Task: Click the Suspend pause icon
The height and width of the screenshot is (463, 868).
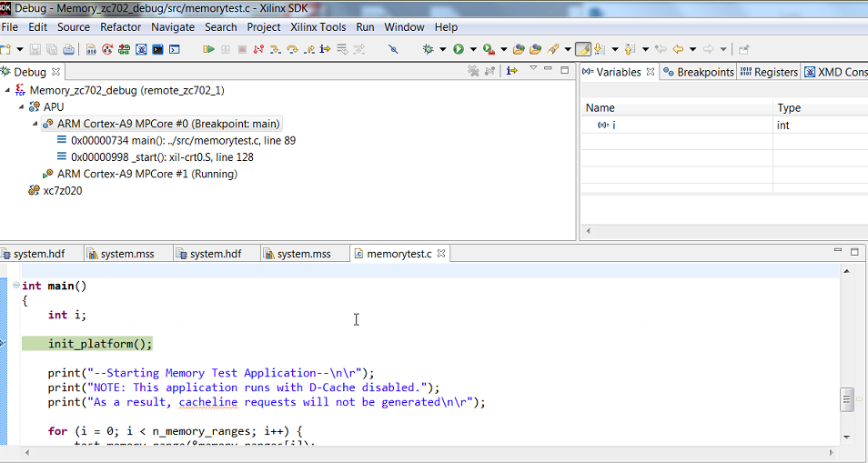Action: click(226, 49)
